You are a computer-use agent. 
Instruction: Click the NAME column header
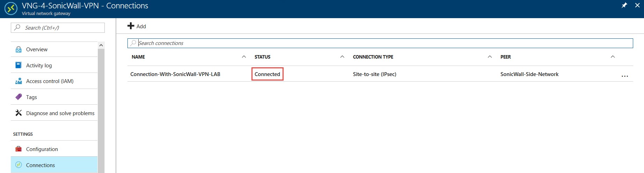(138, 57)
